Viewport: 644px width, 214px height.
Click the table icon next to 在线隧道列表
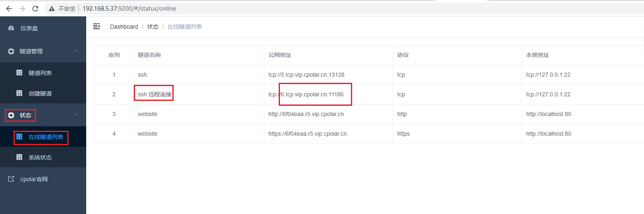[x=19, y=137]
